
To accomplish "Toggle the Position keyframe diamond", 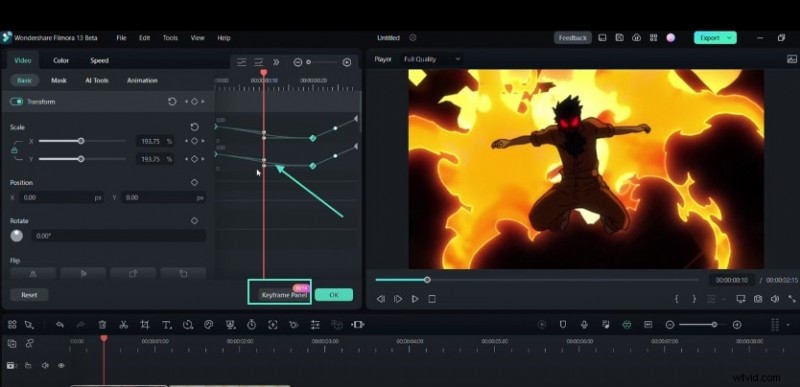I will (x=194, y=183).
